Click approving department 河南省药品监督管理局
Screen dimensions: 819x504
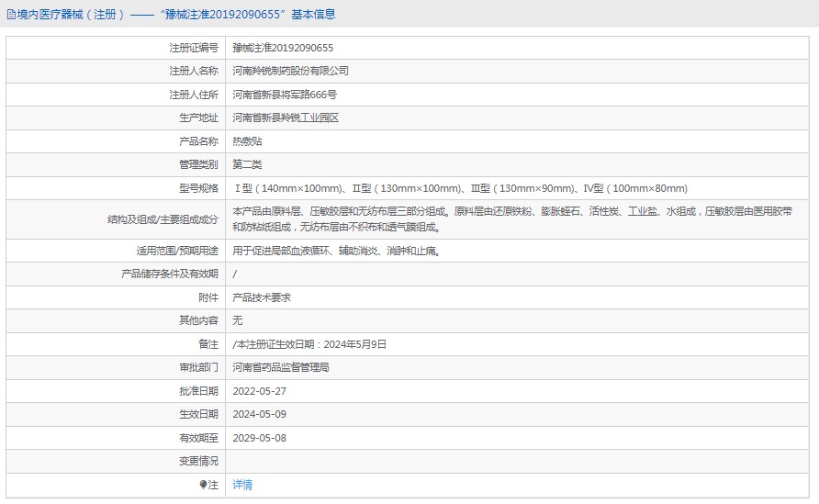(281, 367)
